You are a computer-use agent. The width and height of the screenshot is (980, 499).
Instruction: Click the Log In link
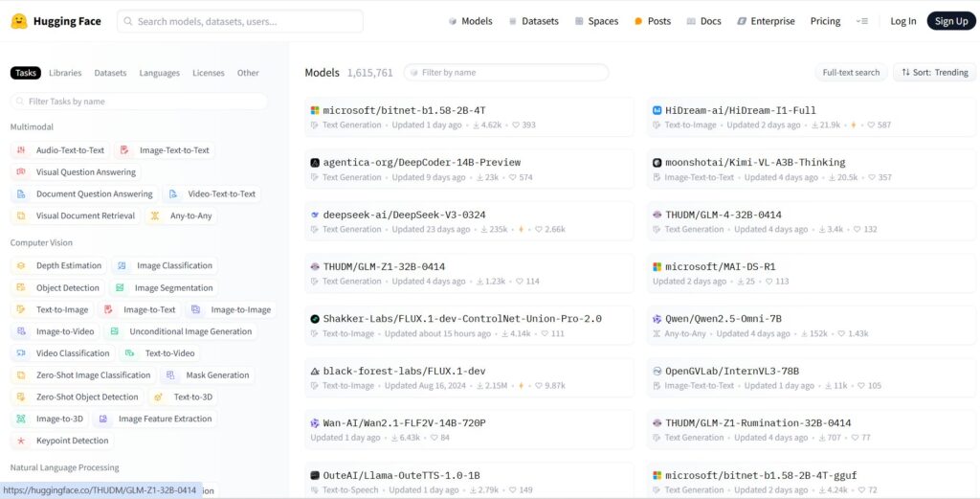click(903, 21)
